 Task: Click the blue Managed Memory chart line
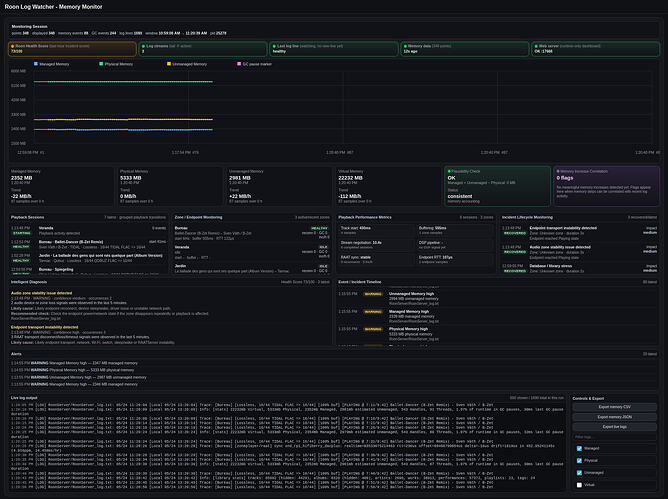click(x=123, y=129)
